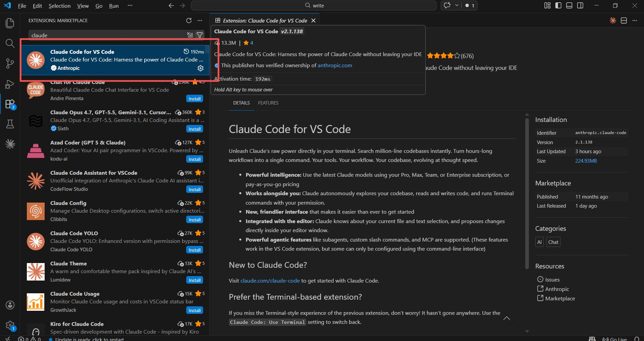Expand the Chat dropdown chevron
Viewport: 644px width, 341px height.
456,5
